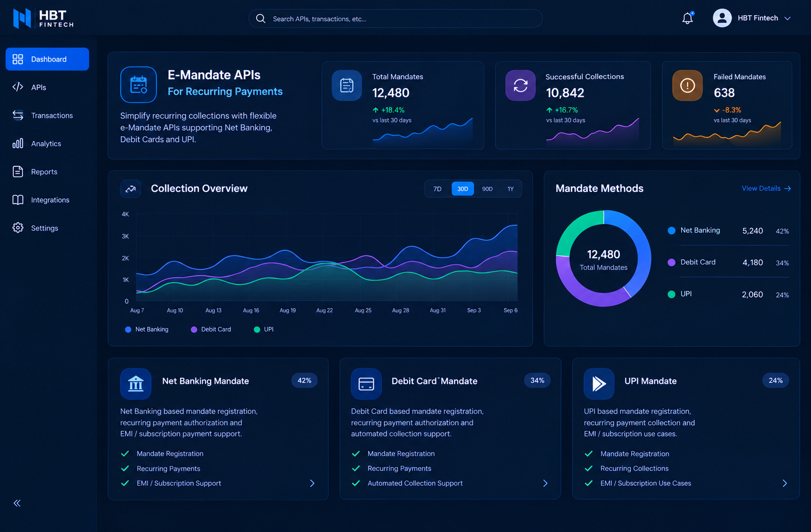Click the search APIs input field

[x=396, y=18]
